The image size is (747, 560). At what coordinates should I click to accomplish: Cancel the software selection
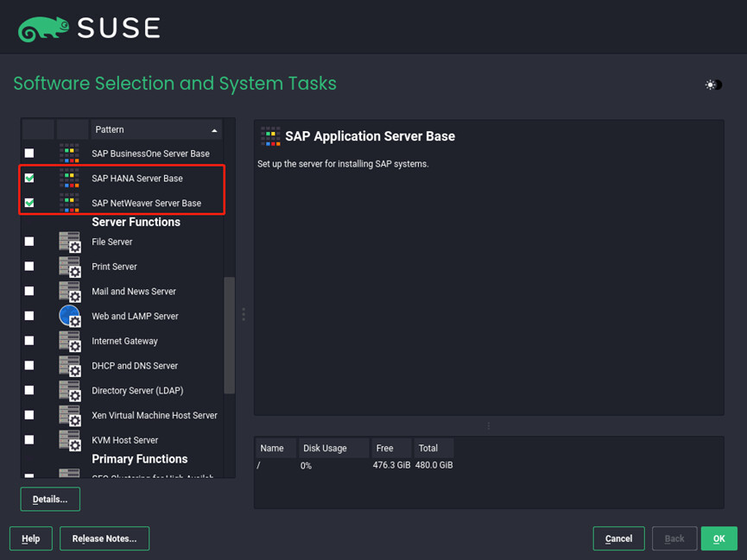pyautogui.click(x=618, y=538)
